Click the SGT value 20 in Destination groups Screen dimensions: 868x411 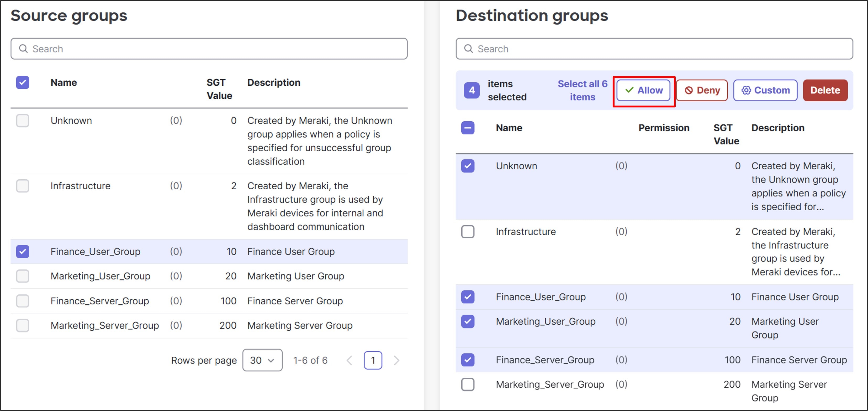[x=734, y=321]
